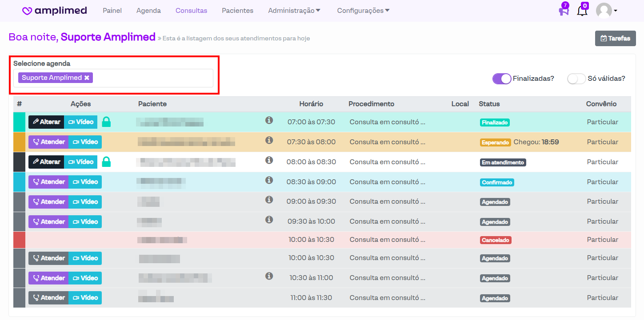Remove Suporte Amplimed tag with x
Screen dimensions: 644x320
pos(87,78)
